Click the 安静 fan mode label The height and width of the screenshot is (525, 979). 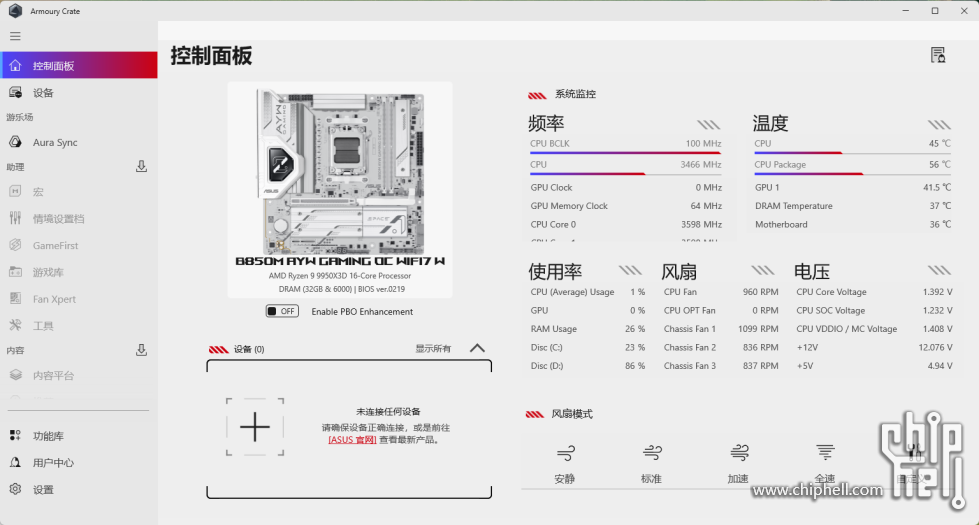click(564, 479)
